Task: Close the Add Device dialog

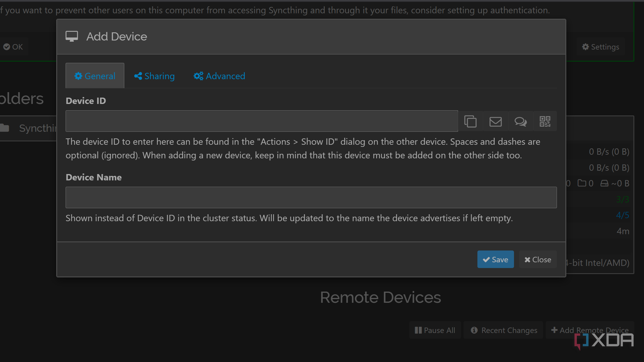Action: (x=538, y=260)
